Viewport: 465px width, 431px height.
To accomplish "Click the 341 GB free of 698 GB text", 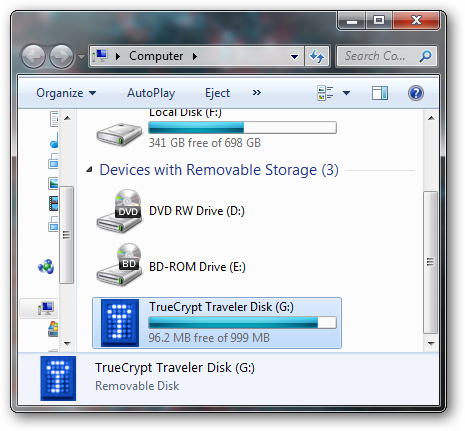I will click(205, 143).
